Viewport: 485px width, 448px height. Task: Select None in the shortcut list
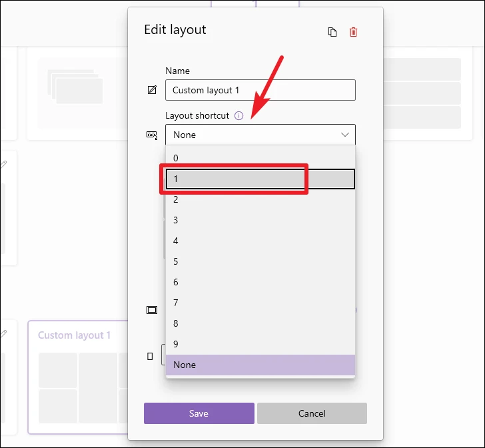click(260, 365)
